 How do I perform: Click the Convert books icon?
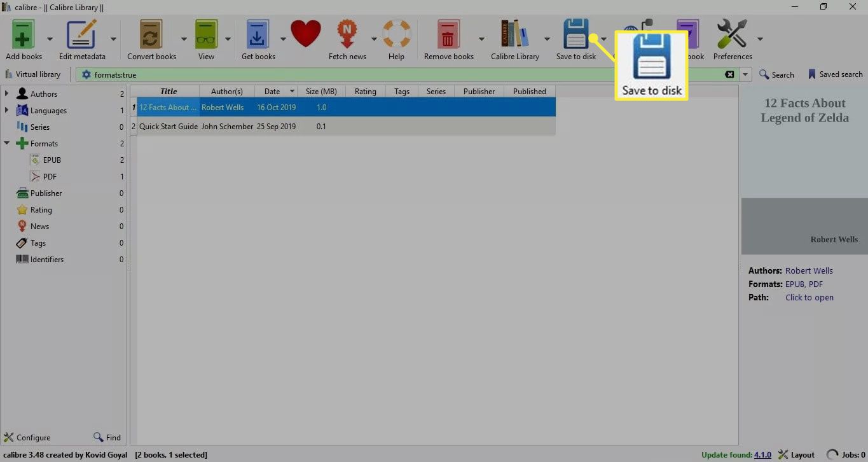coord(151,34)
